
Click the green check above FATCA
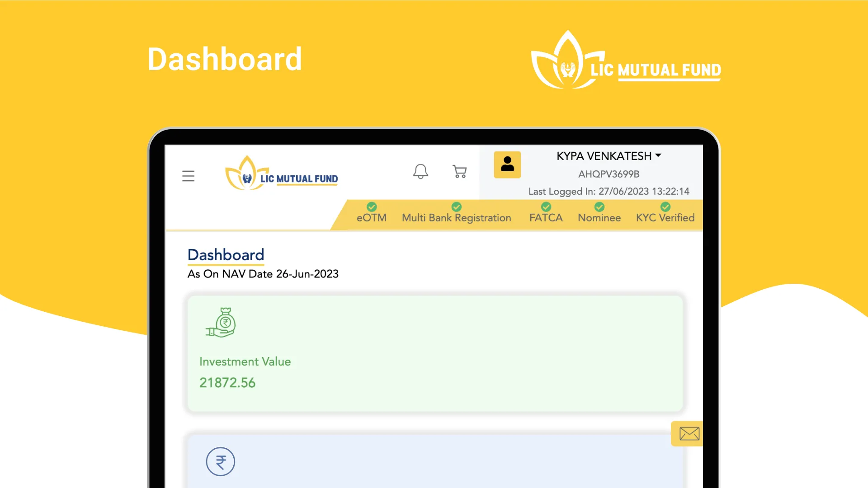[x=546, y=206]
